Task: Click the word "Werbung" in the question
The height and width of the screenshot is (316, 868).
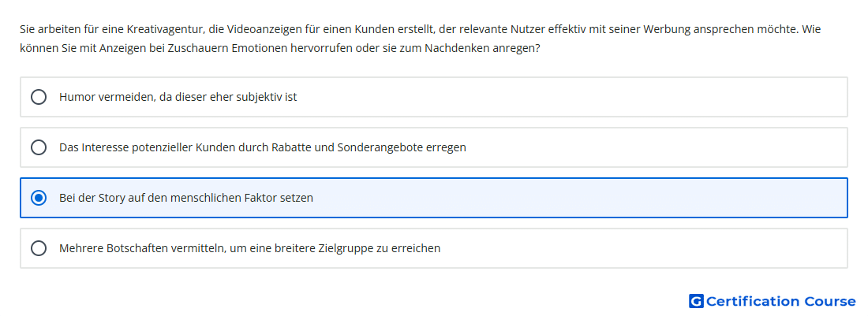Action: 667,29
